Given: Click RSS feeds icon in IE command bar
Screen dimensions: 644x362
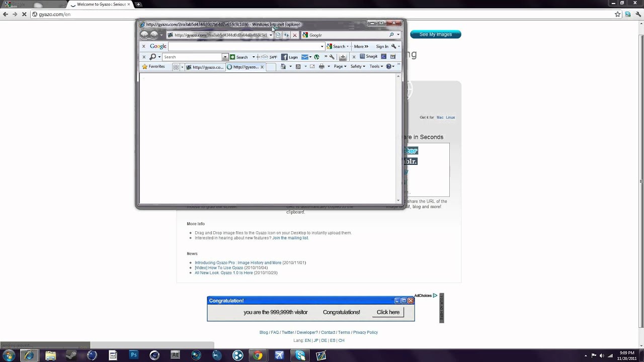Looking at the screenshot, I should pyautogui.click(x=298, y=66).
